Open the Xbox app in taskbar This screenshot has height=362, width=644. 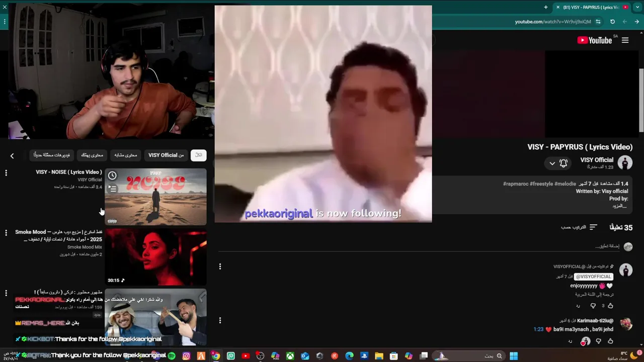[x=290, y=356]
